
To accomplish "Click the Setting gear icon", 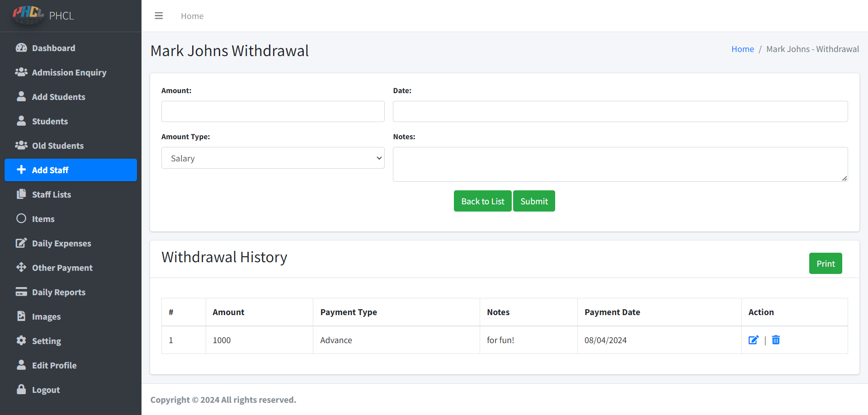I will (21, 340).
